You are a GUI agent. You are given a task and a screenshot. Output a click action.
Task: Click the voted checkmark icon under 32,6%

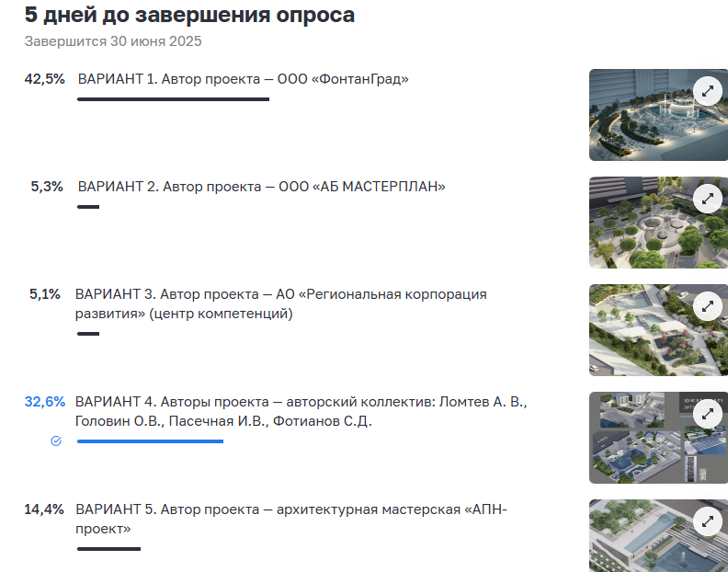[56, 441]
